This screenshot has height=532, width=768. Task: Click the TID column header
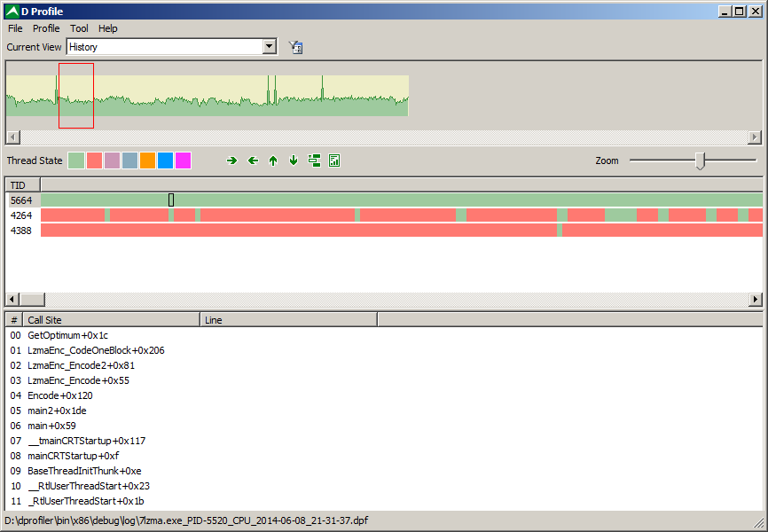23,185
